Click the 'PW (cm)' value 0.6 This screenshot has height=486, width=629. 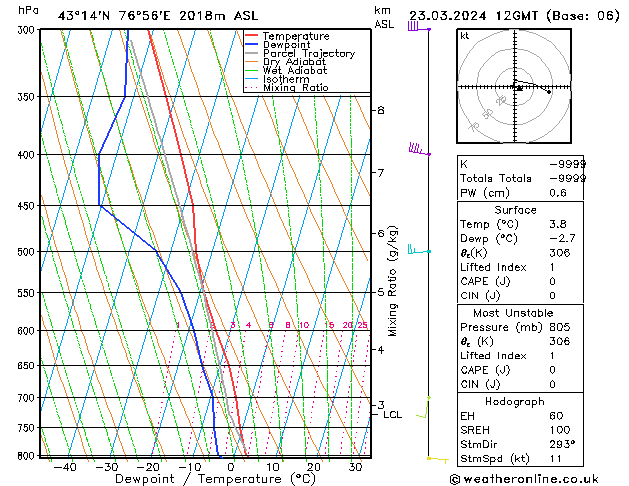(x=558, y=193)
